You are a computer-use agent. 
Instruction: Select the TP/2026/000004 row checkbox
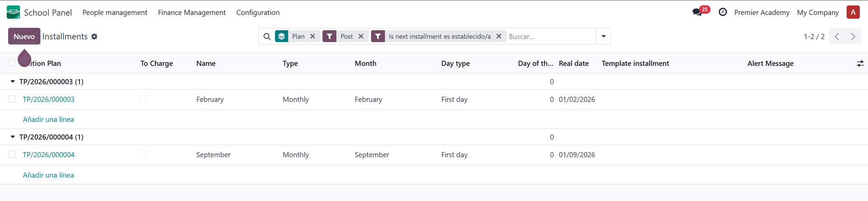(12, 154)
